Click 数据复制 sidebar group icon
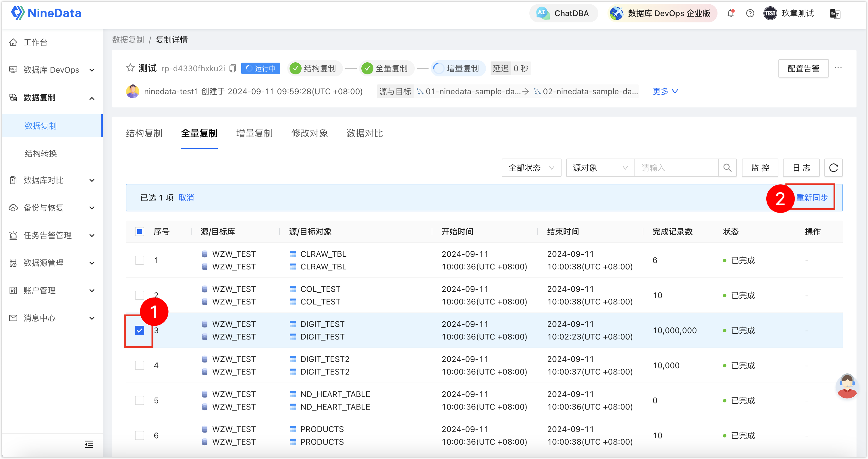The image size is (868, 459). 13,97
